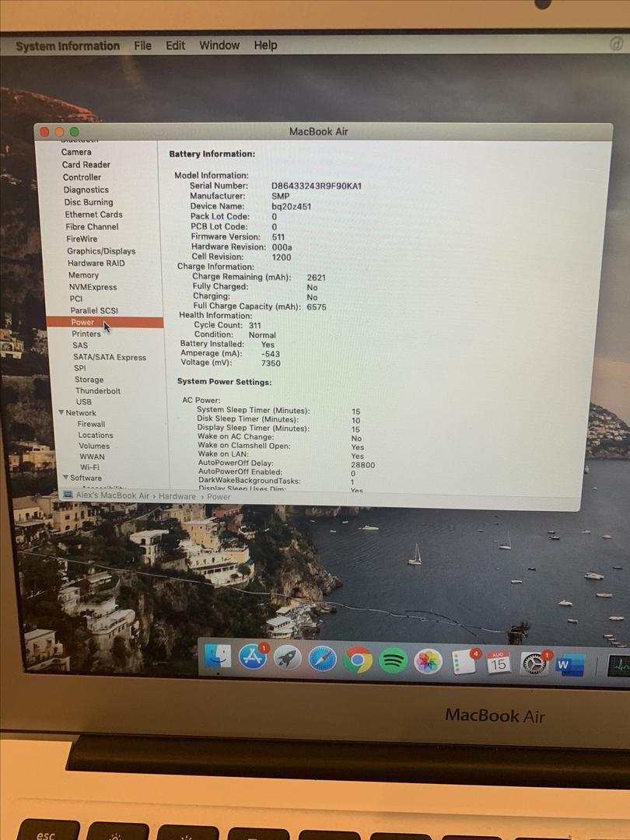The width and height of the screenshot is (630, 840).
Task: Select Volumes under Network
Action: click(x=94, y=446)
